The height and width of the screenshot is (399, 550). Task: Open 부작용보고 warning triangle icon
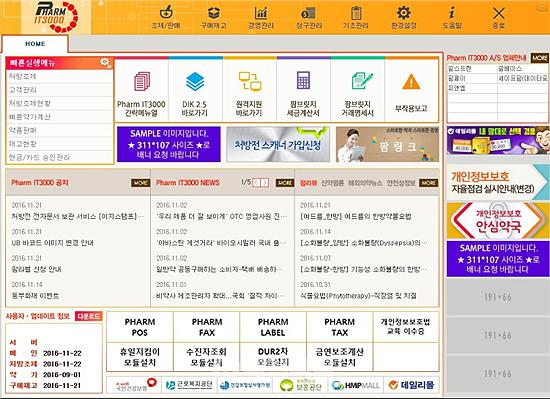pos(411,82)
